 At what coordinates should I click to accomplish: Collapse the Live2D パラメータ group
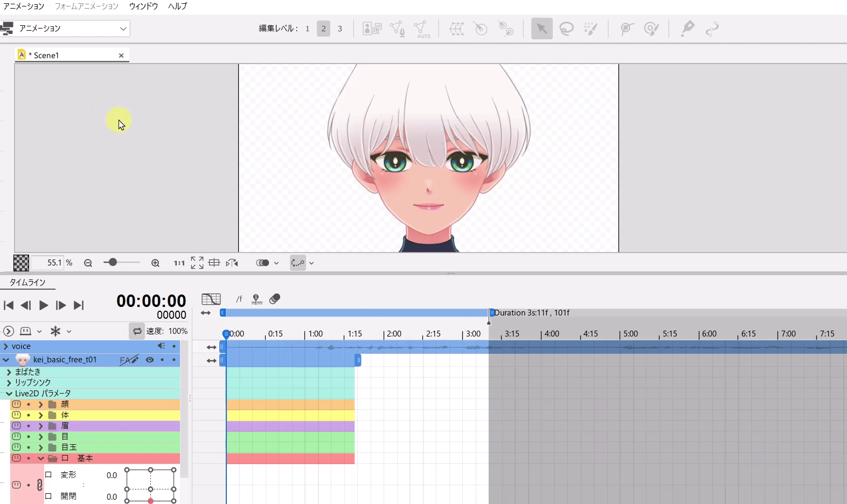[9, 394]
